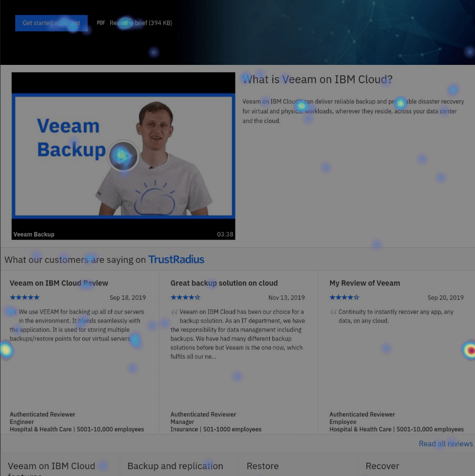
Task: Click the quote mark before 'We use VEEAM for backing'
Action: click(13, 312)
